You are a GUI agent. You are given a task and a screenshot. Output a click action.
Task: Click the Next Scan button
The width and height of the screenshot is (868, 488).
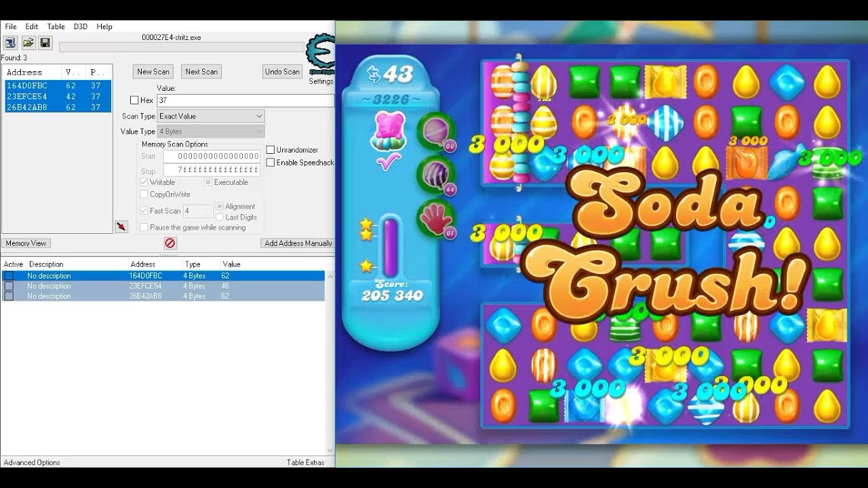point(201,72)
